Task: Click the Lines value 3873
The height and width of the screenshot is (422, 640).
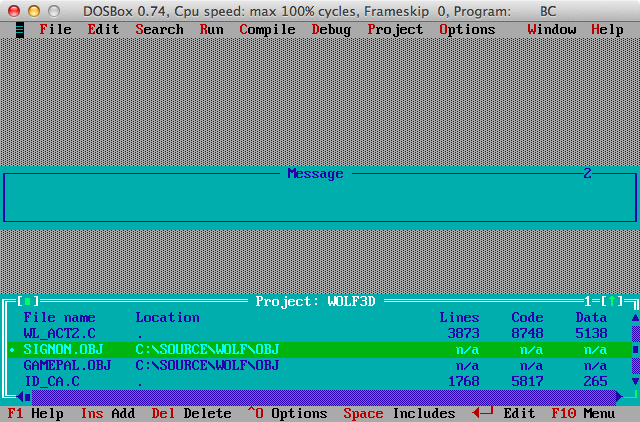Action: point(463,333)
